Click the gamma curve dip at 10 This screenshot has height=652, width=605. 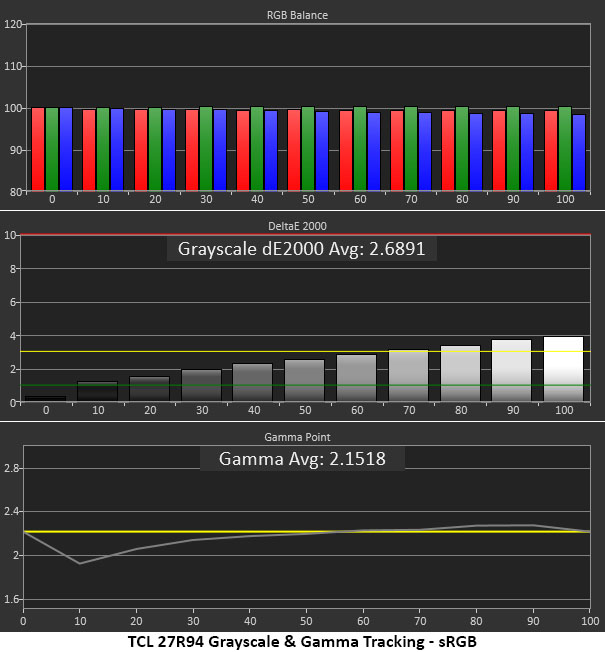coord(80,564)
